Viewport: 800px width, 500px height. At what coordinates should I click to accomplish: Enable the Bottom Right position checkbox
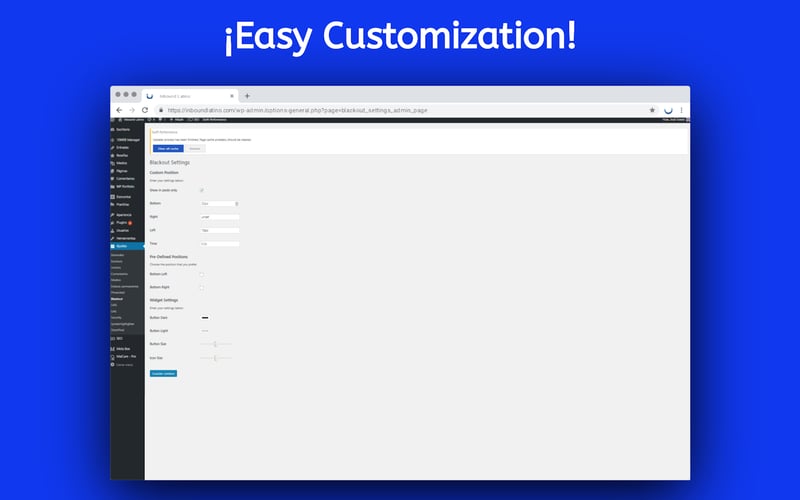click(202, 287)
